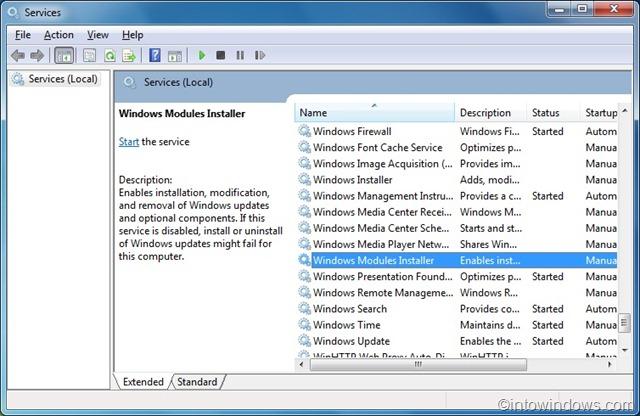Open the View menu
The image size is (640, 416).
[x=98, y=35]
